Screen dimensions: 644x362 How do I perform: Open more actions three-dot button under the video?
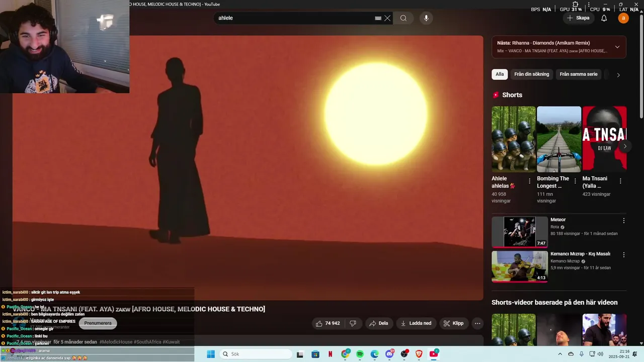pyautogui.click(x=477, y=323)
